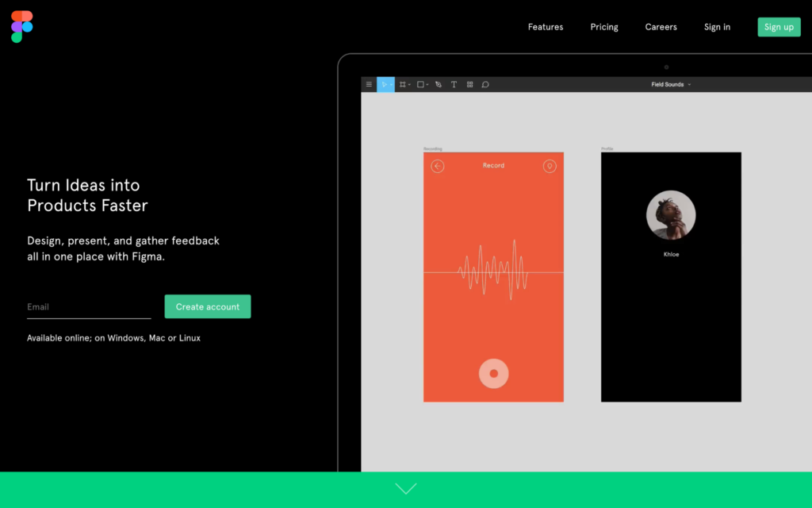The height and width of the screenshot is (508, 812).
Task: Click the back arrow in Record screen
Action: [x=438, y=166]
